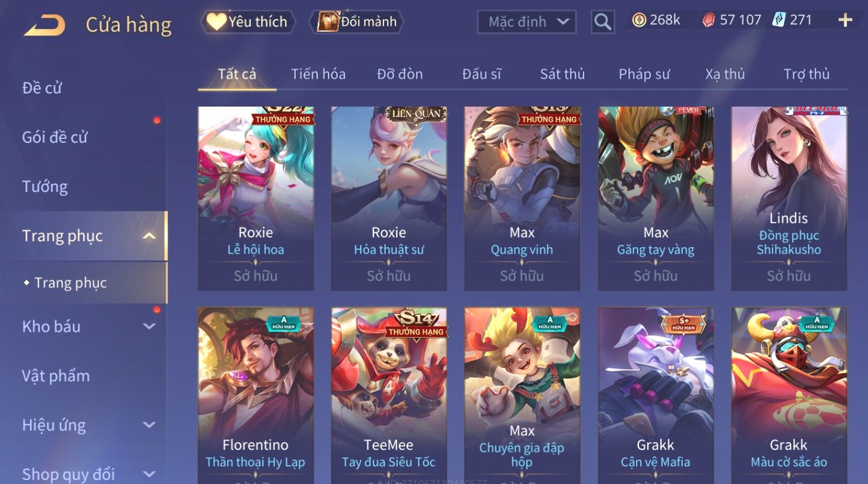Switch to the Tiến hóa tab
This screenshot has width=868, height=484.
(x=318, y=74)
